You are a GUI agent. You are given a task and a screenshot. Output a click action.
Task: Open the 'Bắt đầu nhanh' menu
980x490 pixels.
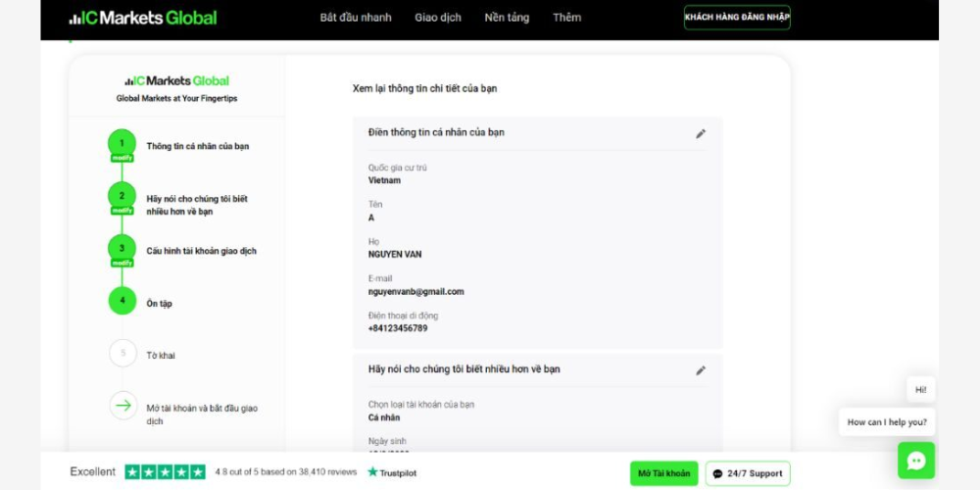[356, 18]
